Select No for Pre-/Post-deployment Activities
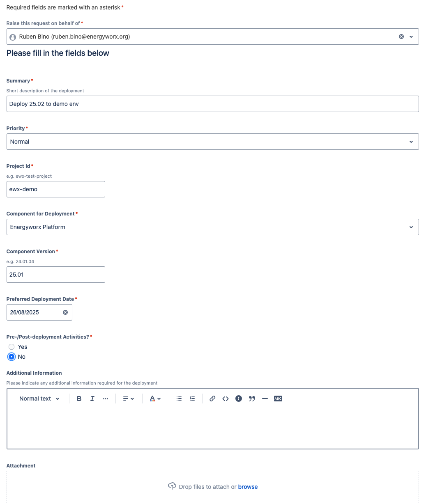This screenshot has height=504, width=426. coord(12,357)
